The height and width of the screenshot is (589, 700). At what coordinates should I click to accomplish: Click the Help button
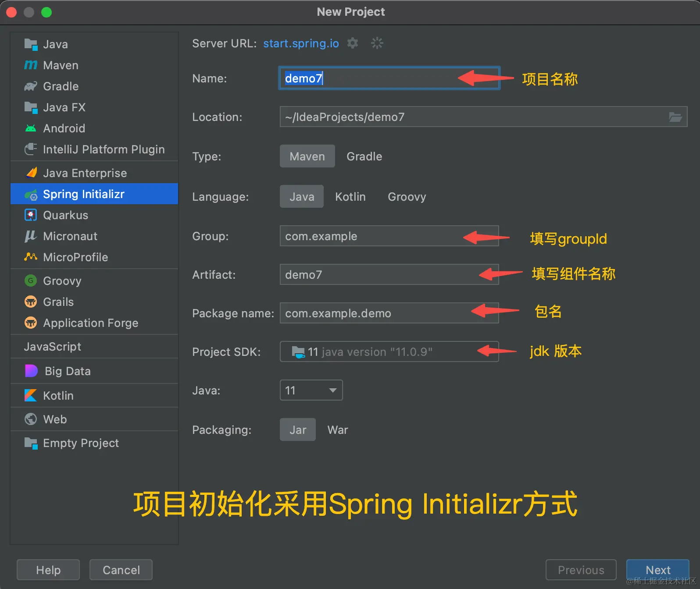pyautogui.click(x=48, y=570)
